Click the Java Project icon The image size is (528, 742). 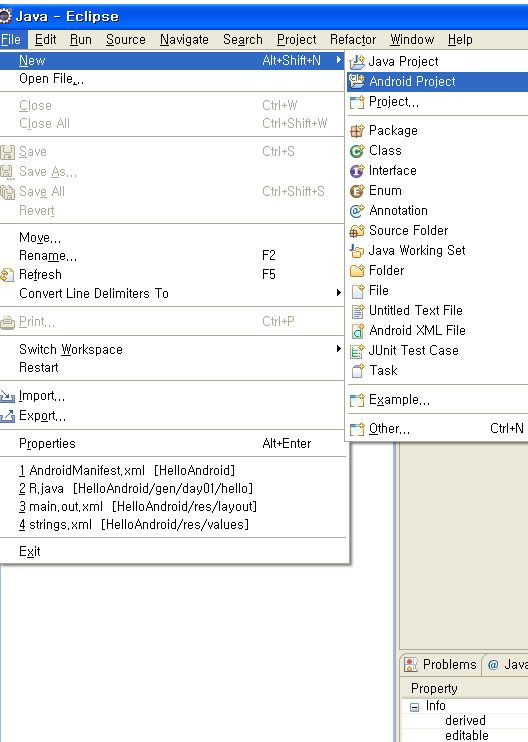tap(357, 62)
